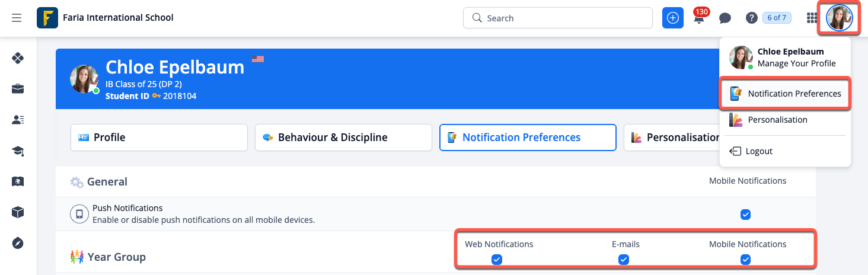The height and width of the screenshot is (275, 868).
Task: Uncheck Year Group Mobile Notifications checkbox
Action: (746, 259)
